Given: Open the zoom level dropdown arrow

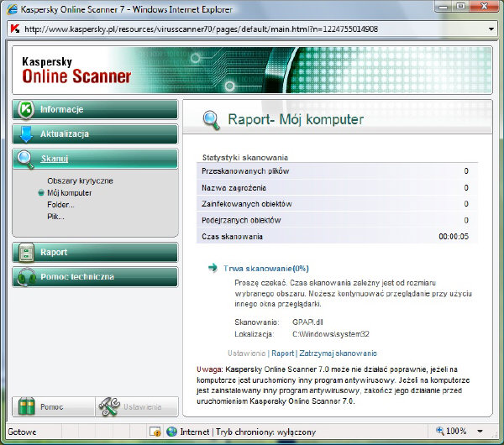Looking at the screenshot, I should (x=480, y=431).
